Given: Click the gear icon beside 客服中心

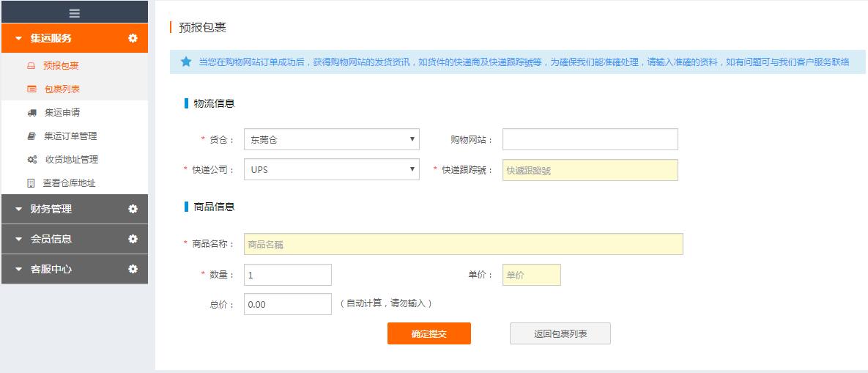Looking at the screenshot, I should pos(133,269).
